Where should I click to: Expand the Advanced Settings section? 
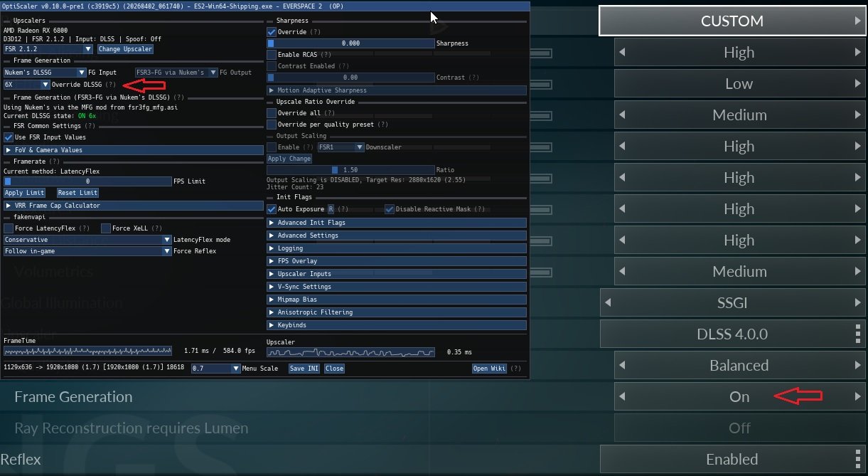coord(397,236)
